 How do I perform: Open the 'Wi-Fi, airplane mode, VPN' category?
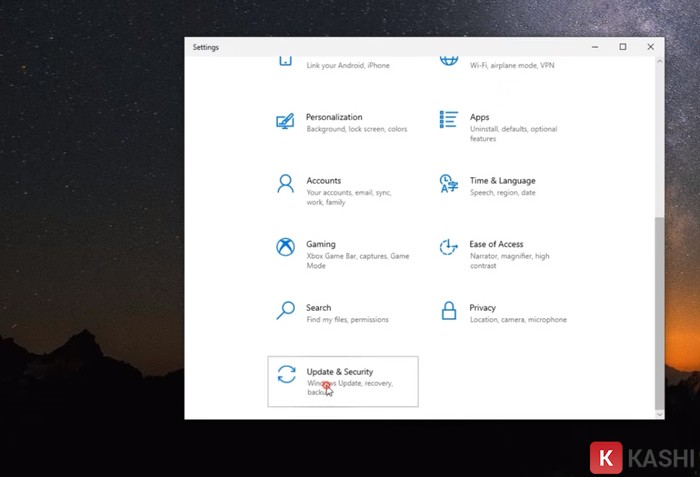point(511,66)
